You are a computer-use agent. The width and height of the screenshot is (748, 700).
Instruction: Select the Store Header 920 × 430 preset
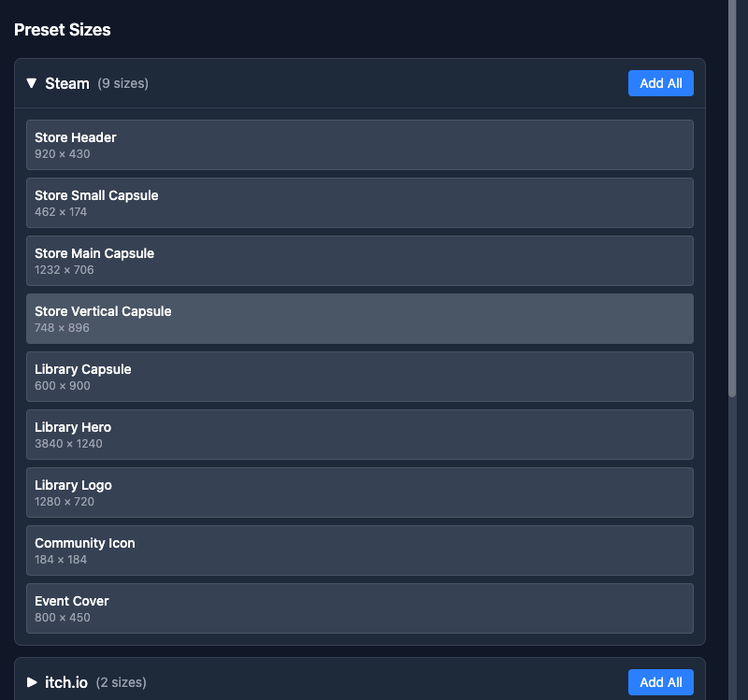(359, 145)
